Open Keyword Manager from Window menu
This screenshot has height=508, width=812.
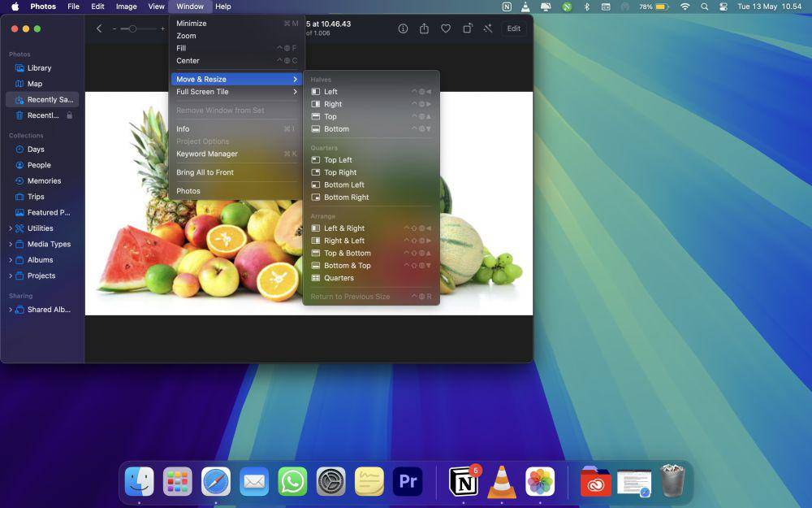pos(236,154)
